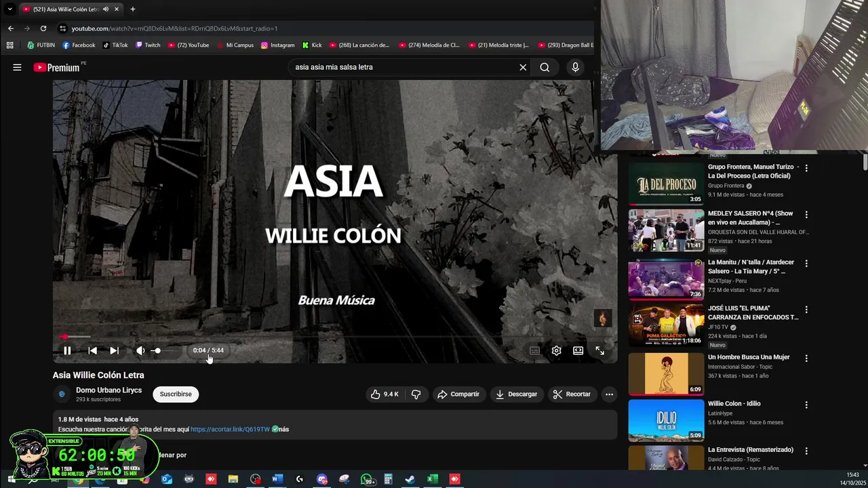
Task: Open site information icon in address bar
Action: click(x=63, y=28)
